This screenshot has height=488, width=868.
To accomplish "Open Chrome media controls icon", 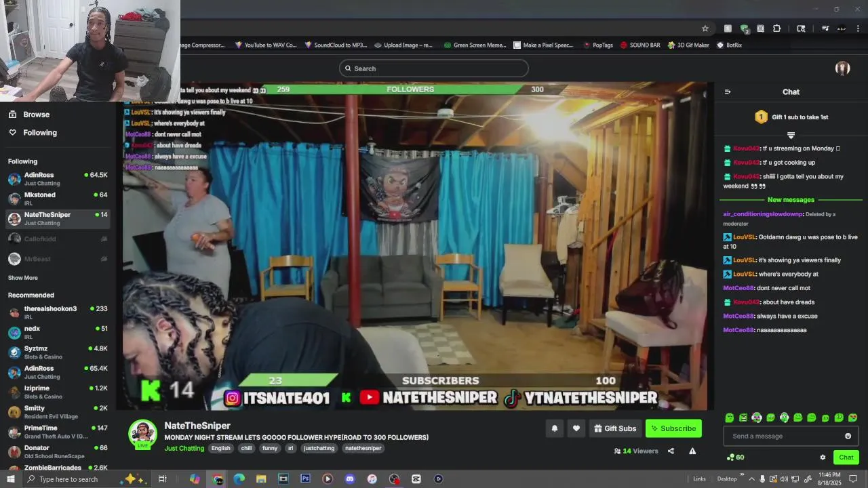I will coord(825,28).
